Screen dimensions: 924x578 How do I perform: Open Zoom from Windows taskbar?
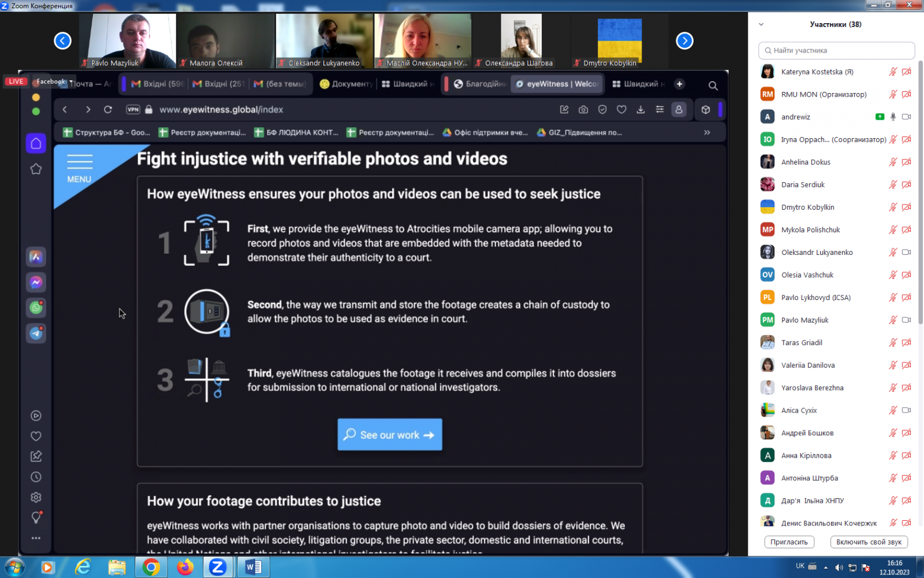(218, 568)
